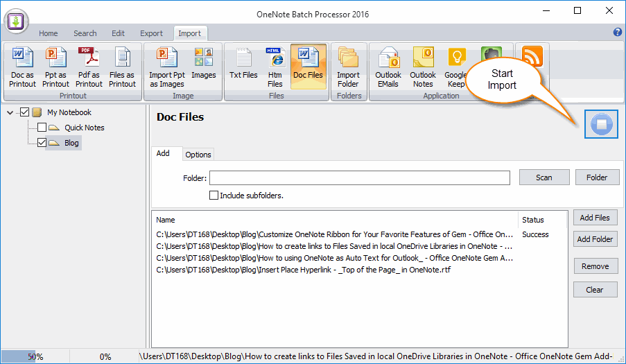Click the Success status cell

[x=535, y=234]
